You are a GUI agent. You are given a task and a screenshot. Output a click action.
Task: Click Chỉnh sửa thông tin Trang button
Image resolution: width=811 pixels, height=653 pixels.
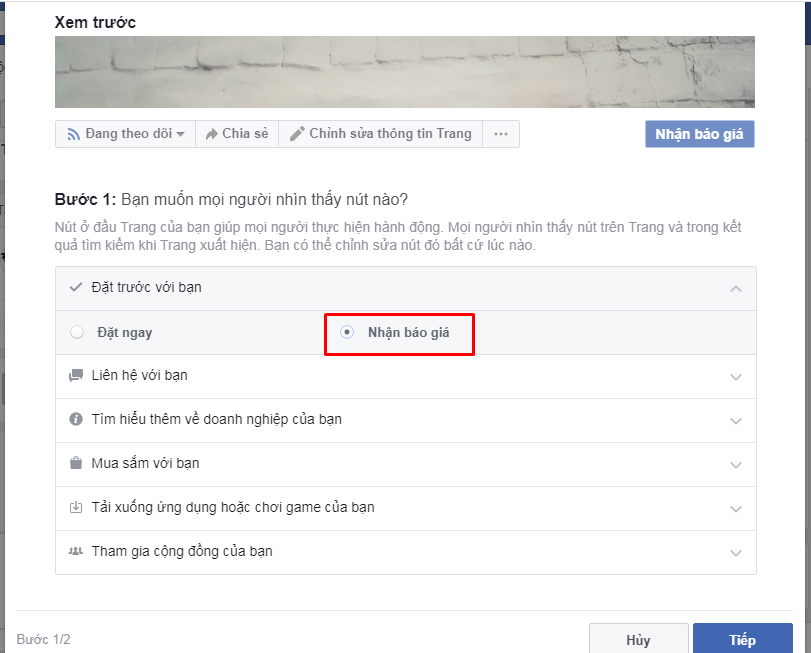coord(381,134)
